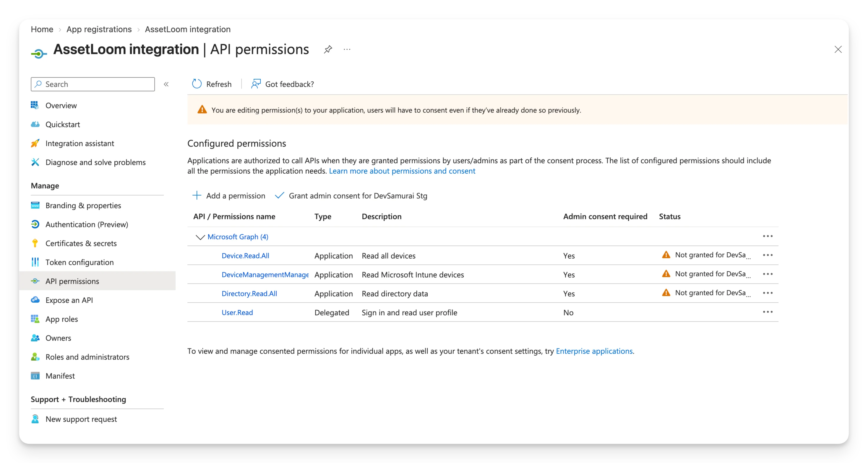This screenshot has width=868, height=463.
Task: Grant admin consent for DevSamurai Stg
Action: point(351,196)
